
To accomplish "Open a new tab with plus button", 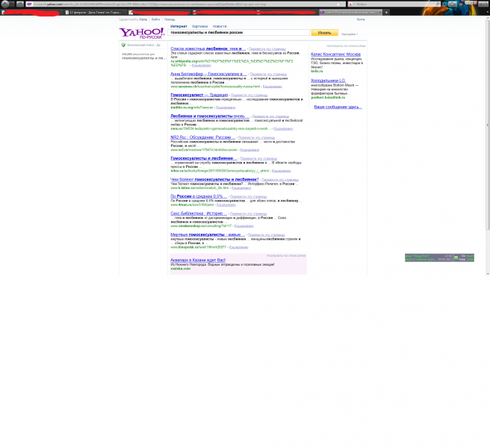I will 387,12.
